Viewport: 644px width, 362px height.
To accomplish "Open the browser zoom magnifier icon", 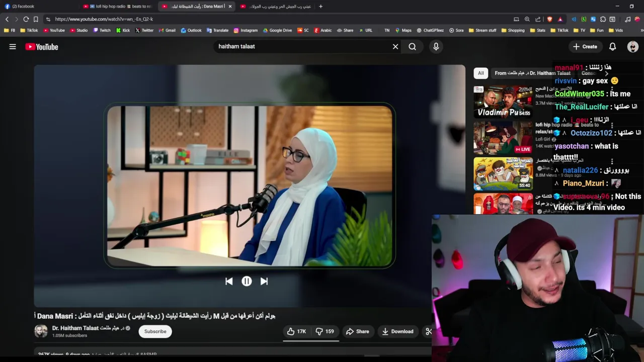I will [527, 19].
